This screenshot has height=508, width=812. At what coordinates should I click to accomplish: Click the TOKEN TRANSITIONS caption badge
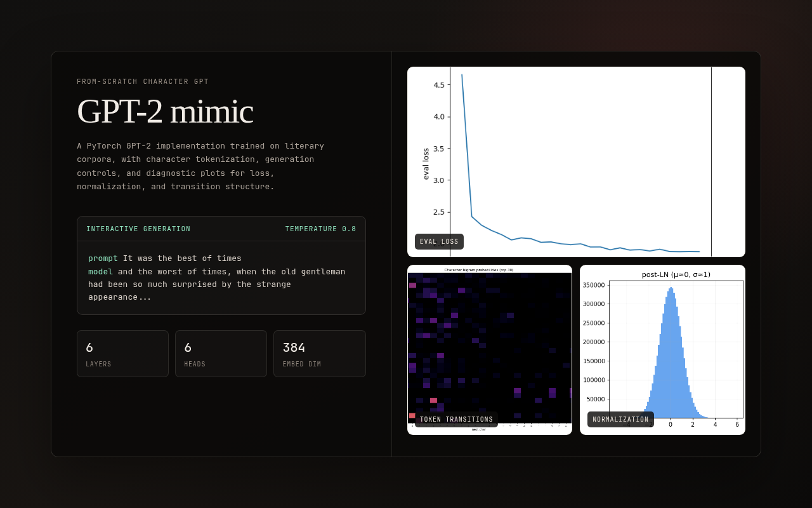456,419
